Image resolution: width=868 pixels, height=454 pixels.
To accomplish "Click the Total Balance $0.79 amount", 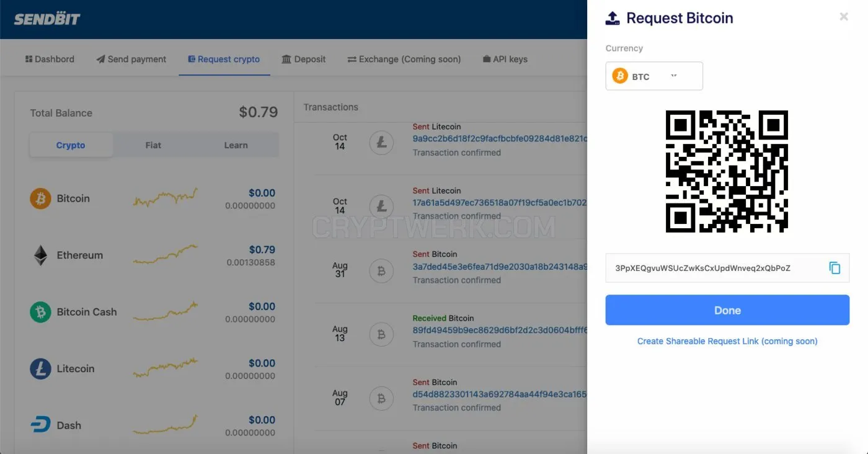I will click(x=259, y=112).
